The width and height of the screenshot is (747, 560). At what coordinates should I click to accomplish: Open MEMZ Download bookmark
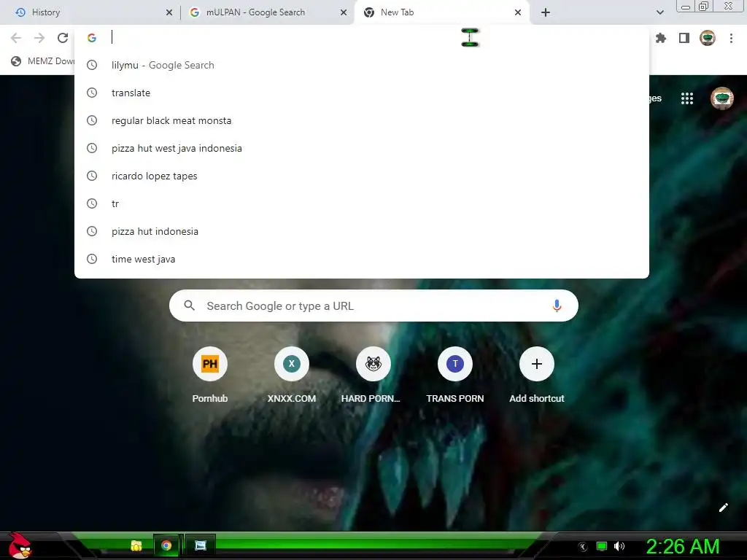pos(42,61)
